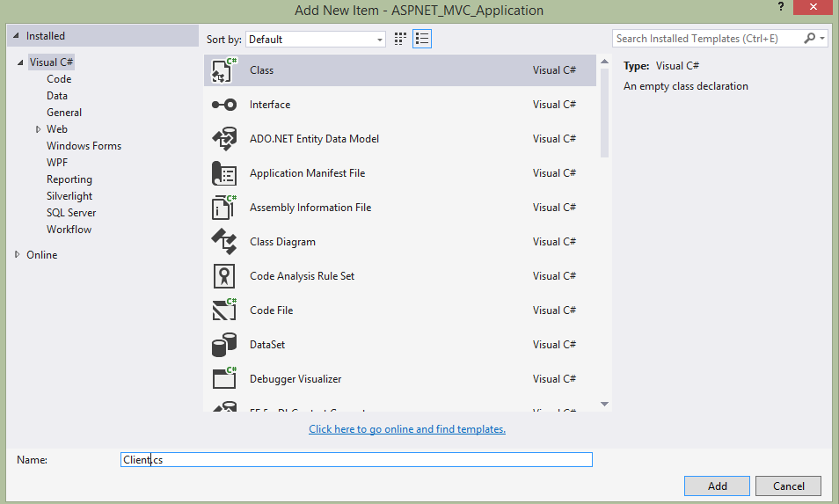Image resolution: width=839 pixels, height=504 pixels.
Task: Select the ADO.NET Entity Data Model icon
Action: pos(224,139)
